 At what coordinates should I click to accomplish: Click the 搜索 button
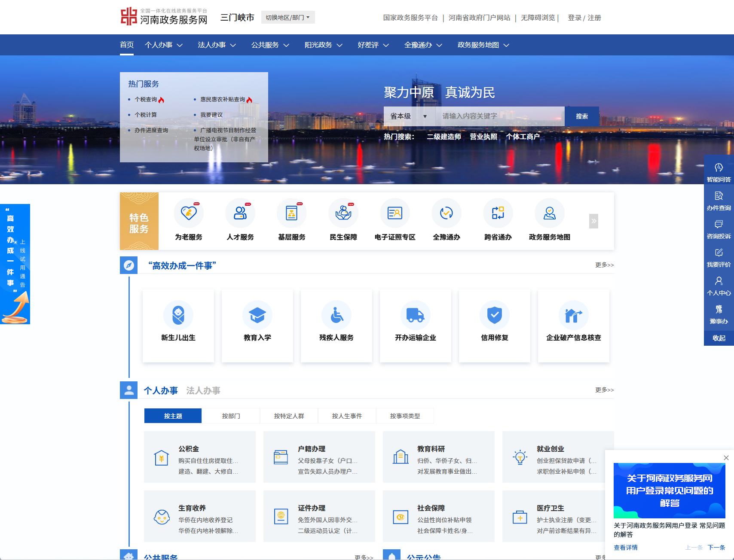tap(582, 116)
